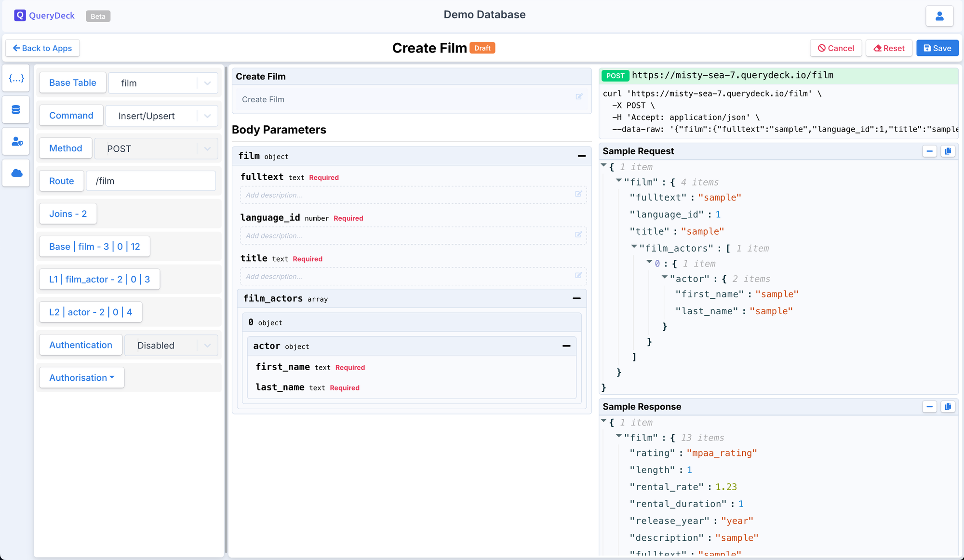
Task: Collapse the Sample Request panel
Action: tap(929, 151)
